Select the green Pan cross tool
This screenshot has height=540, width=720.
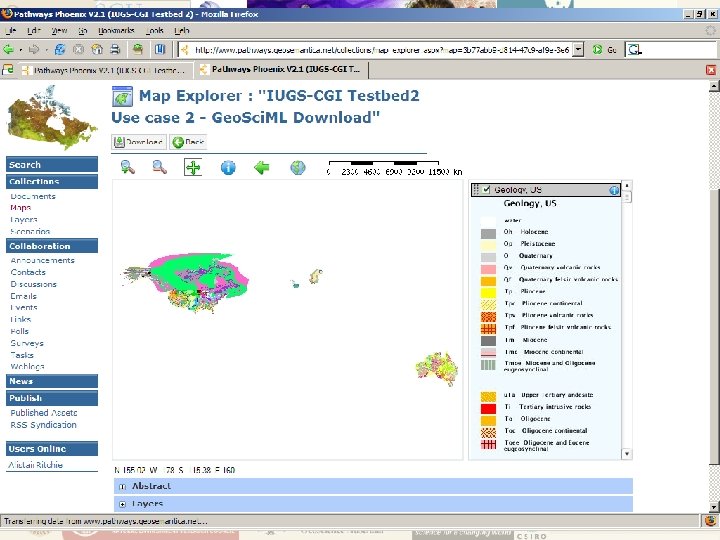pyautogui.click(x=193, y=168)
